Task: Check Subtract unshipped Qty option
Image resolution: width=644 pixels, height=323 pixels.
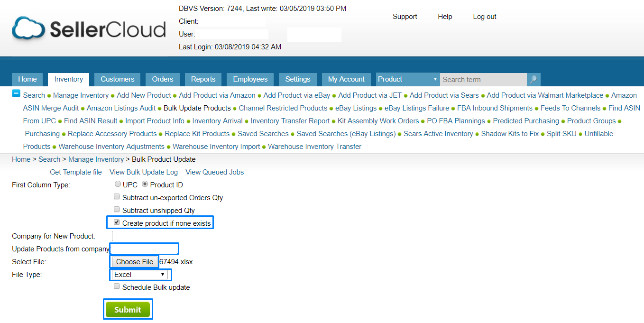Action: pyautogui.click(x=117, y=210)
